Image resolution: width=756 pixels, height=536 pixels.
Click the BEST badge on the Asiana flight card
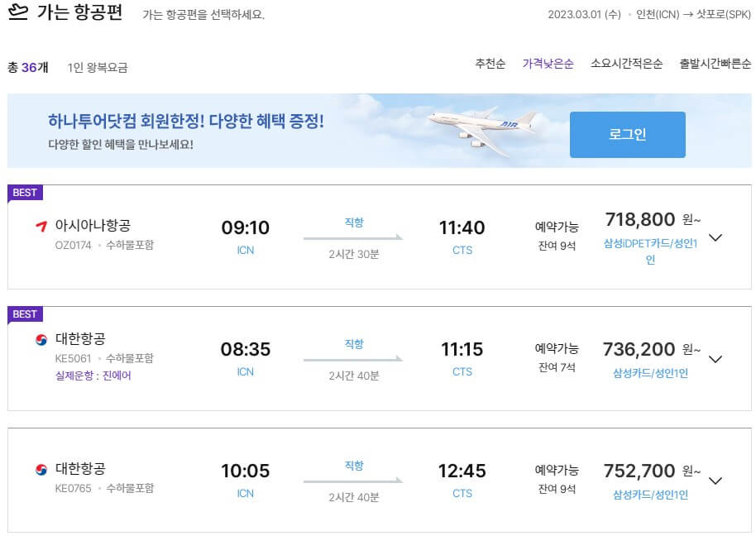point(25,192)
